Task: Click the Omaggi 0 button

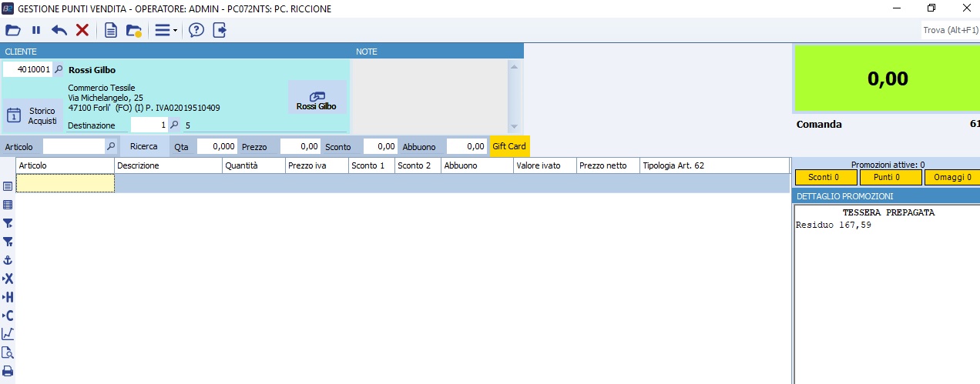Action: tap(952, 177)
